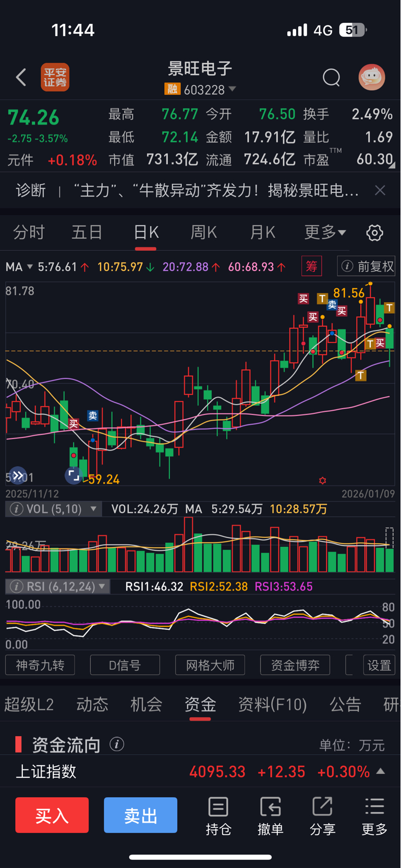Tap the 卖 signal marker near 59.24 low
The height and width of the screenshot is (868, 401).
point(93,415)
